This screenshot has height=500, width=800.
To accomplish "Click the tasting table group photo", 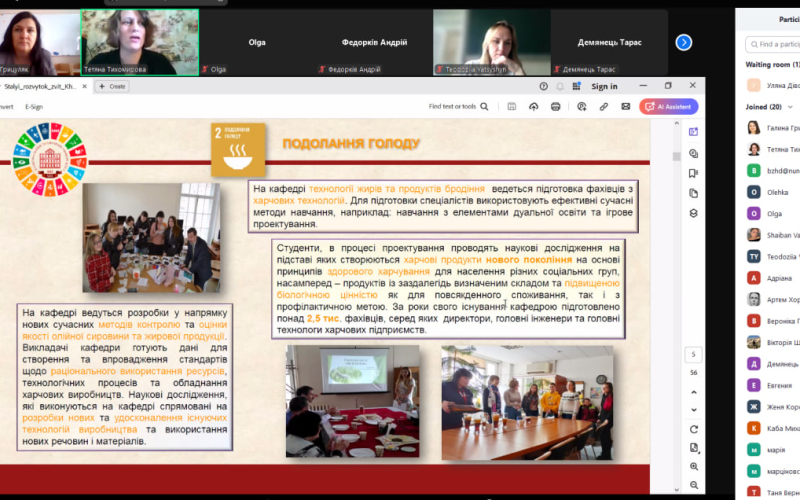I will tap(528, 403).
